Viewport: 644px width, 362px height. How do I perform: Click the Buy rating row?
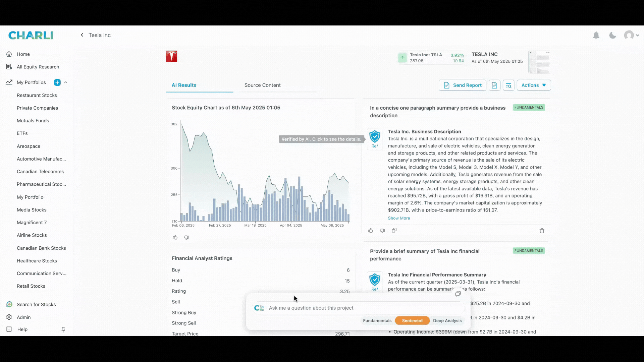click(261, 270)
